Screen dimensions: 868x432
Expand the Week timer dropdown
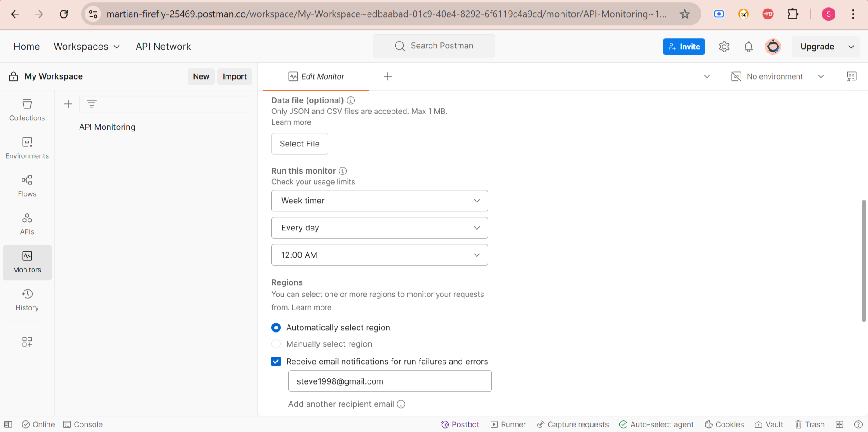tap(380, 201)
